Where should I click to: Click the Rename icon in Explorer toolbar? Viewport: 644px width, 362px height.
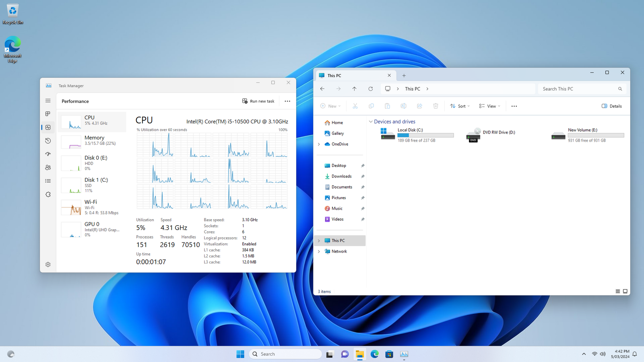403,106
